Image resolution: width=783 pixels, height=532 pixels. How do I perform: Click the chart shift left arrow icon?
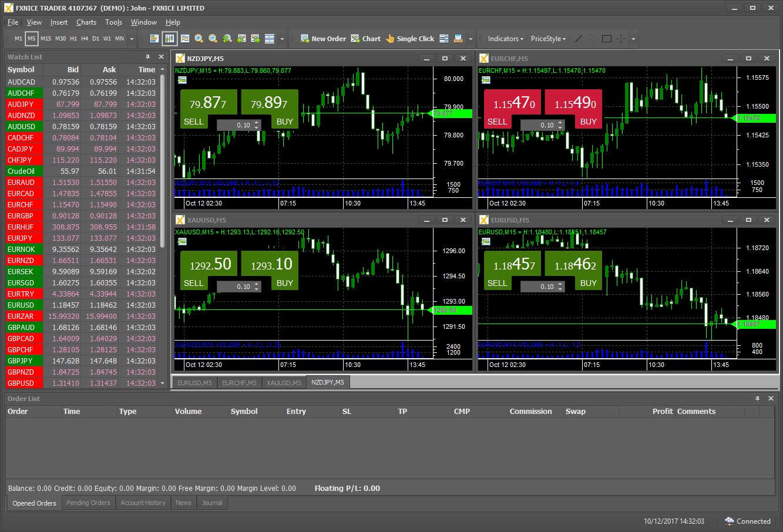point(241,39)
